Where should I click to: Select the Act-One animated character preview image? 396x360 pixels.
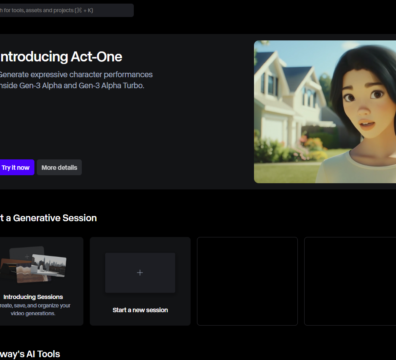(325, 112)
